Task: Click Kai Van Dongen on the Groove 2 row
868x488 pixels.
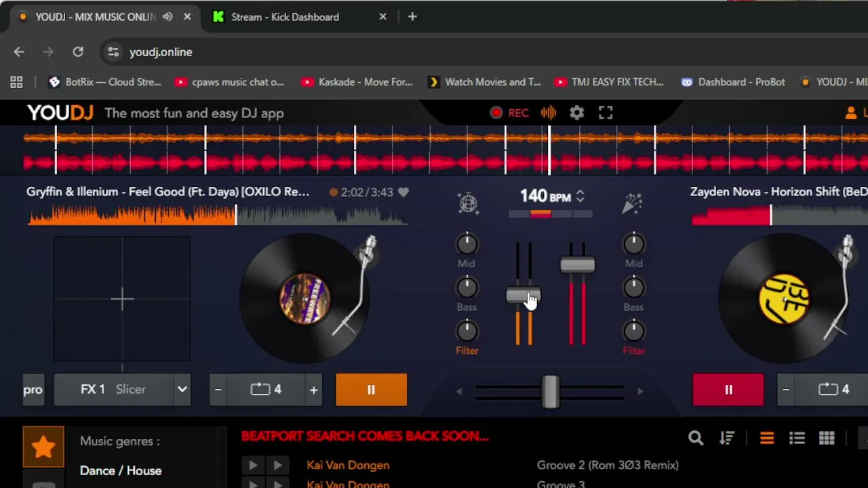Action: coord(348,465)
